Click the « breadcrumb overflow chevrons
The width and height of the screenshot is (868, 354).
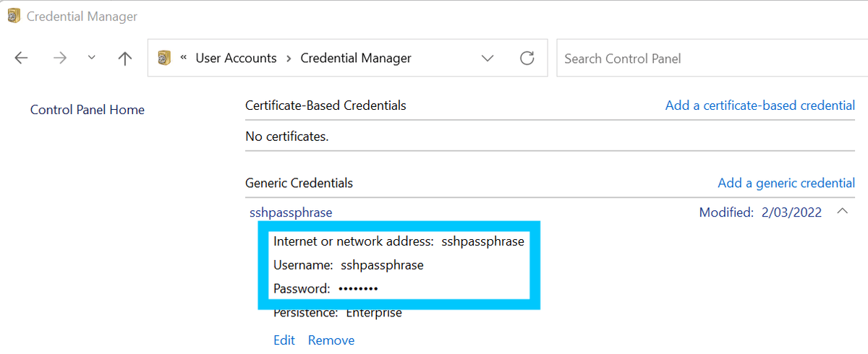tap(184, 59)
